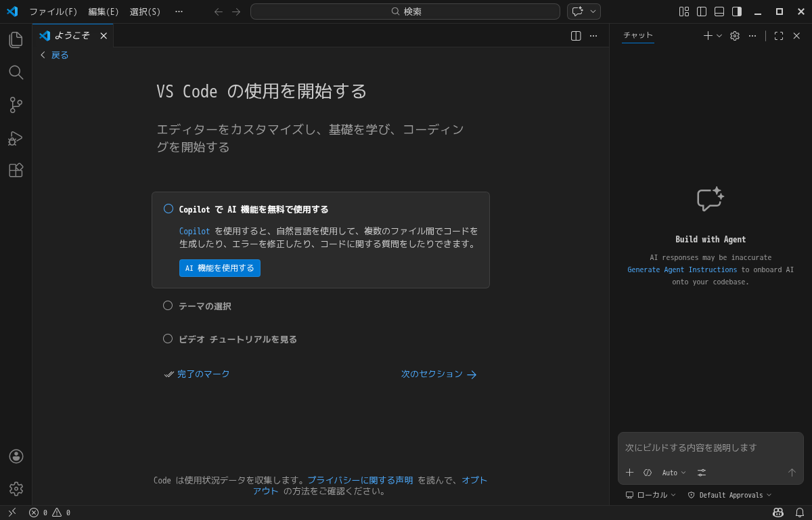Open the Copilot link in description

[x=195, y=231]
